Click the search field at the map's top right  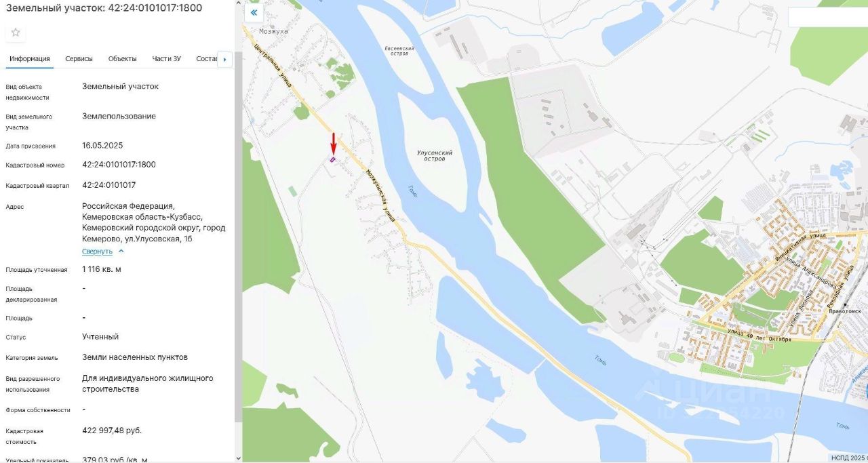click(x=828, y=17)
